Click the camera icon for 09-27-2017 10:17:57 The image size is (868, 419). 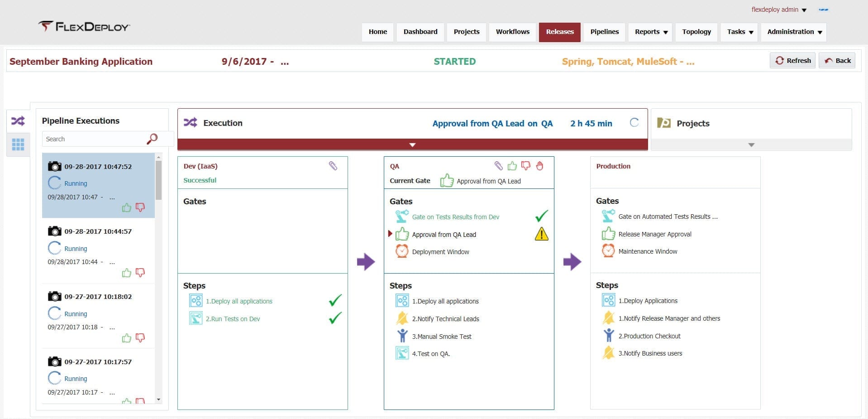pos(54,361)
